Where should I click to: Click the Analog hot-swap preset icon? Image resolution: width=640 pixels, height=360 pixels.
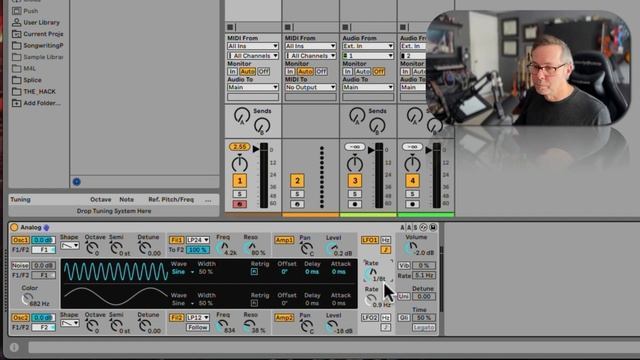[424, 227]
